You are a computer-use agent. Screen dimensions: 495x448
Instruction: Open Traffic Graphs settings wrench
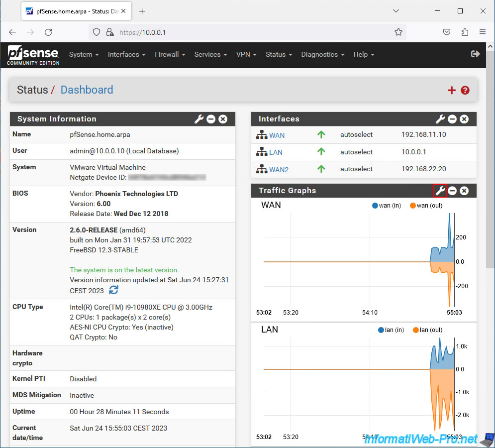(440, 191)
